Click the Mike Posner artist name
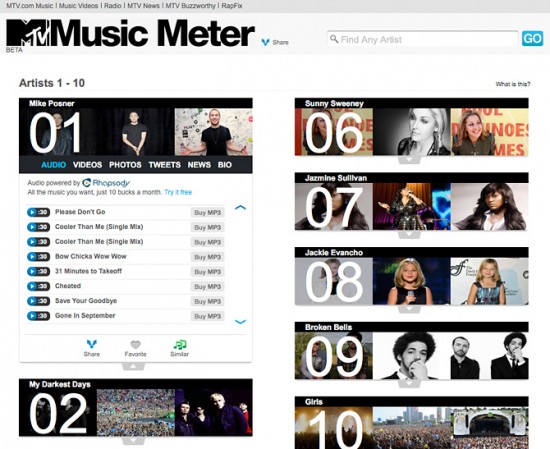 tap(52, 103)
